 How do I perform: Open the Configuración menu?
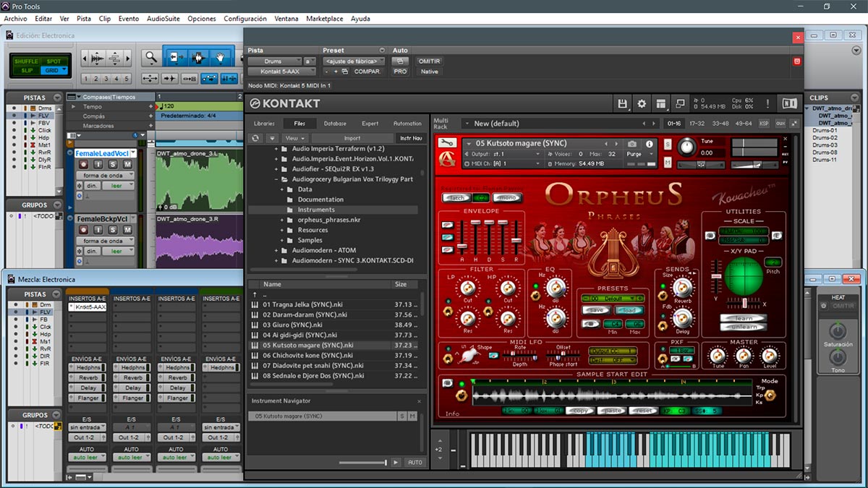tap(245, 19)
